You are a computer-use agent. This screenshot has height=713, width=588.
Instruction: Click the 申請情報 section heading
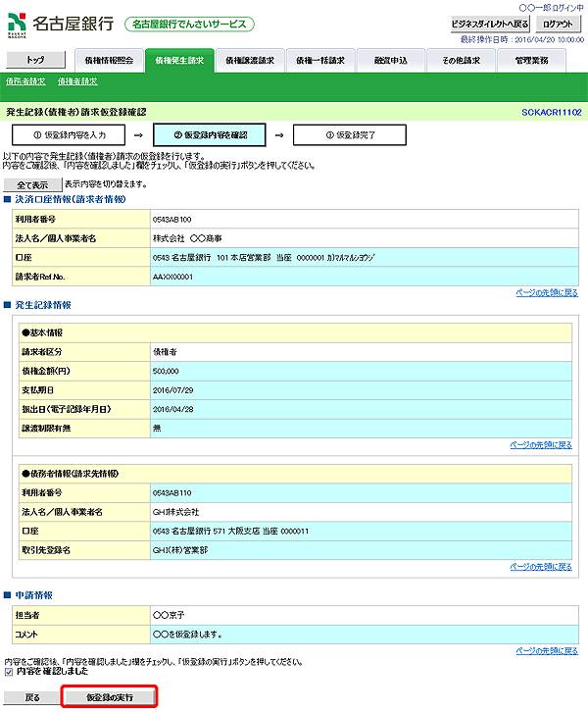coord(34,595)
